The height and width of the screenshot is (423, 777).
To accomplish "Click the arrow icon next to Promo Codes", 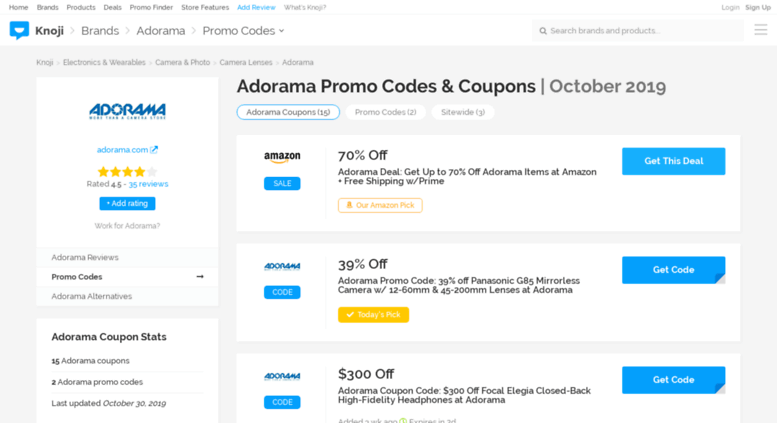I will [x=200, y=277].
